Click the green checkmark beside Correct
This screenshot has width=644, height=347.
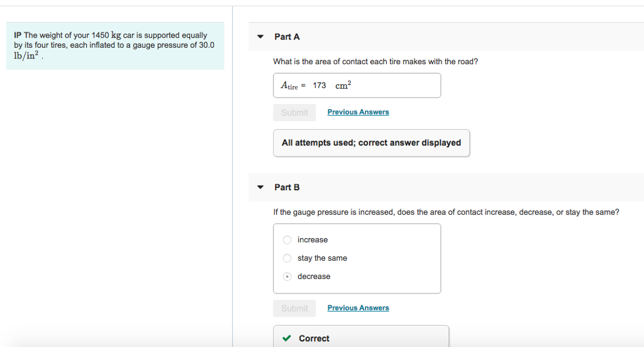[287, 338]
